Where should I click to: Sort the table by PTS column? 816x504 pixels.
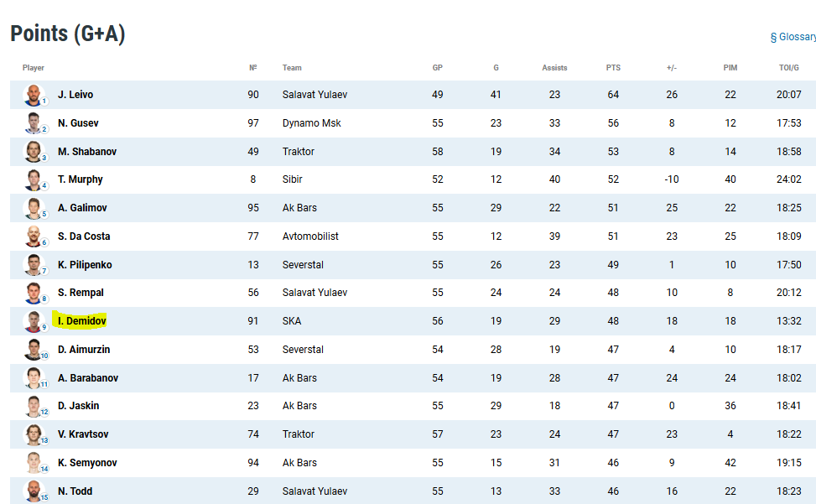613,68
